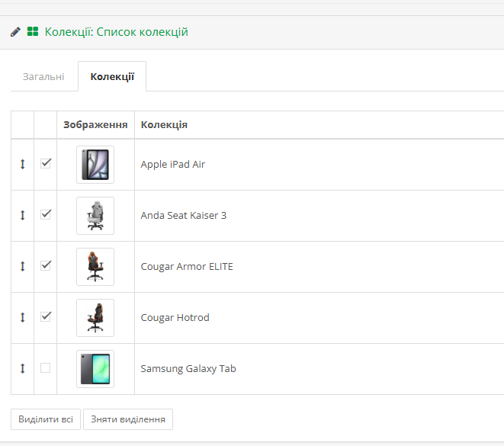Click the Samsung Galaxy Tab collection name
The image size is (504, 446).
point(188,368)
